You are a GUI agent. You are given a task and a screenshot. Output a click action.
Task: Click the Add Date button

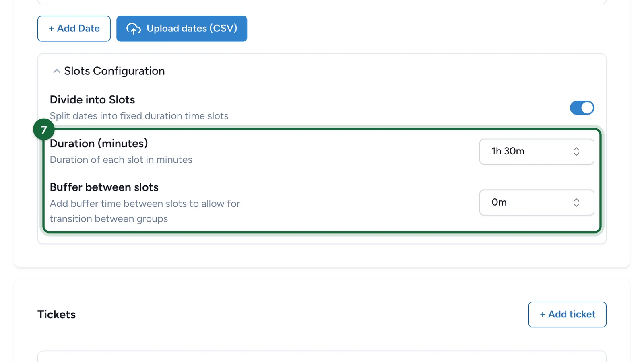click(74, 29)
